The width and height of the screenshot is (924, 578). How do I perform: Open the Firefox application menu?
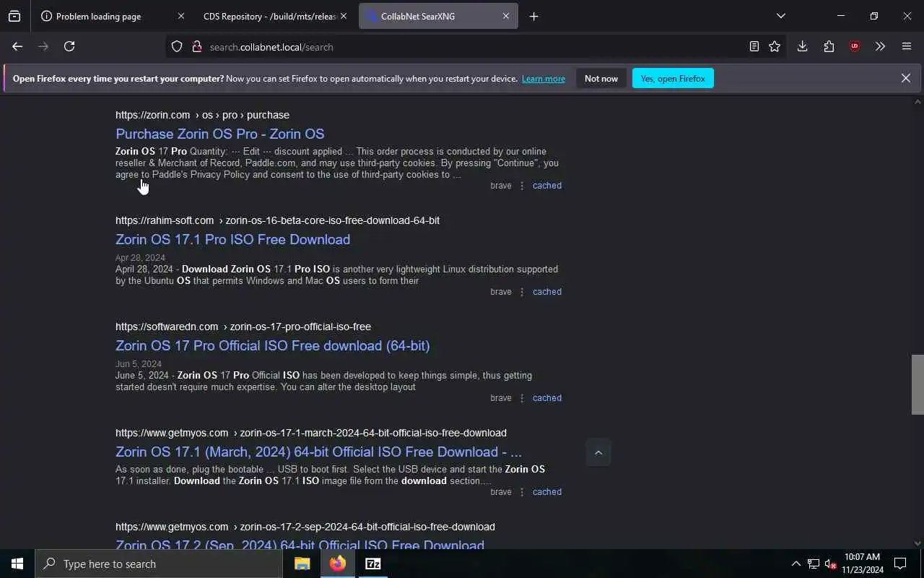(x=907, y=46)
